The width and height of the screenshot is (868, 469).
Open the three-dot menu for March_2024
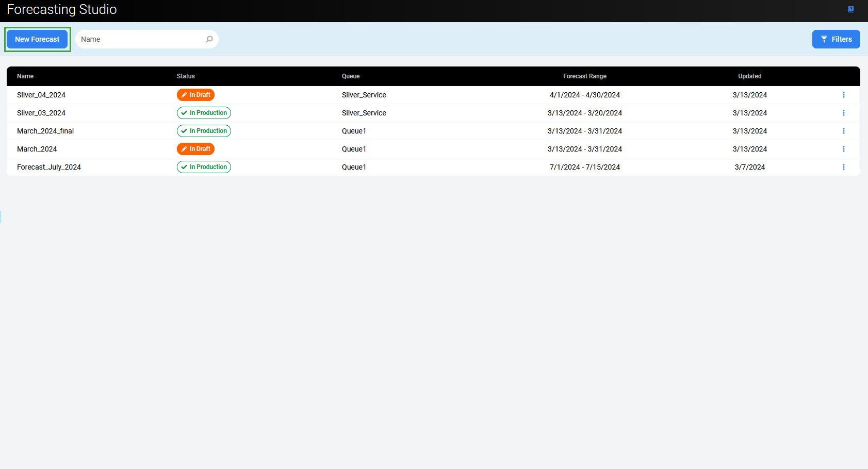(x=844, y=149)
